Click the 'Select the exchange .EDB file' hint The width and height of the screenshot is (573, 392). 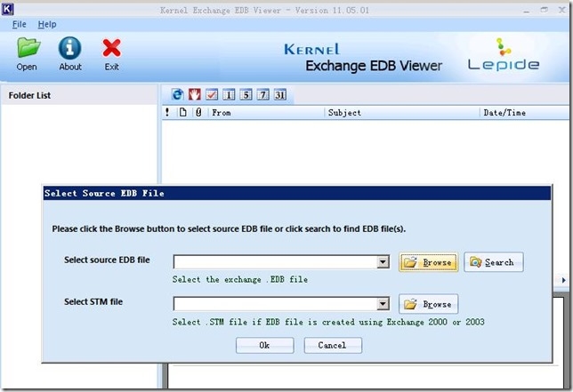click(x=240, y=280)
